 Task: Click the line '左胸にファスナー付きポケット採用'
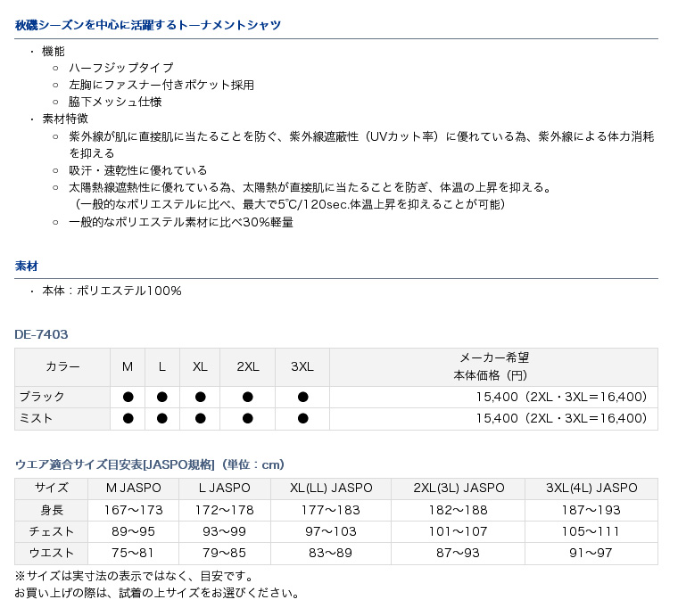tap(161, 85)
